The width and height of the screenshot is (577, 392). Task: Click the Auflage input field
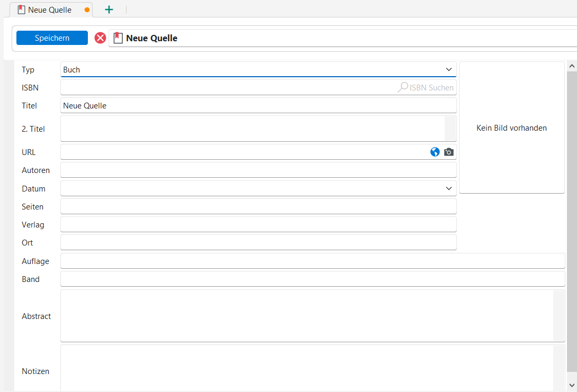pyautogui.click(x=312, y=261)
